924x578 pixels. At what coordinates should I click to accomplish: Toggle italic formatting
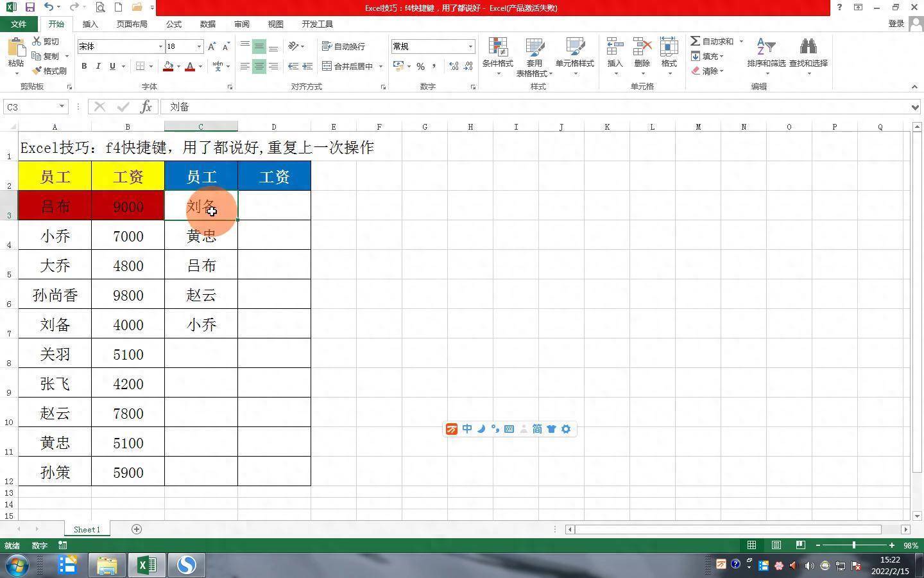point(98,66)
